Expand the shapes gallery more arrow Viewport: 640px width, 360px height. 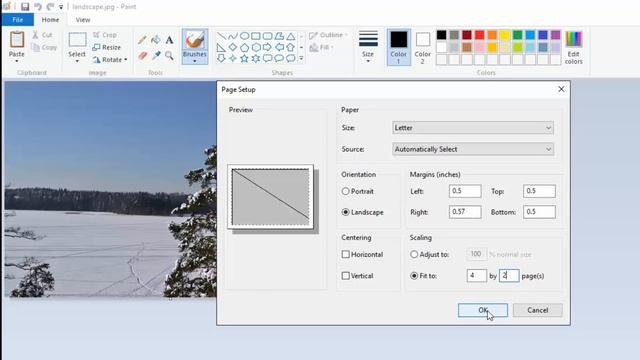(x=301, y=58)
